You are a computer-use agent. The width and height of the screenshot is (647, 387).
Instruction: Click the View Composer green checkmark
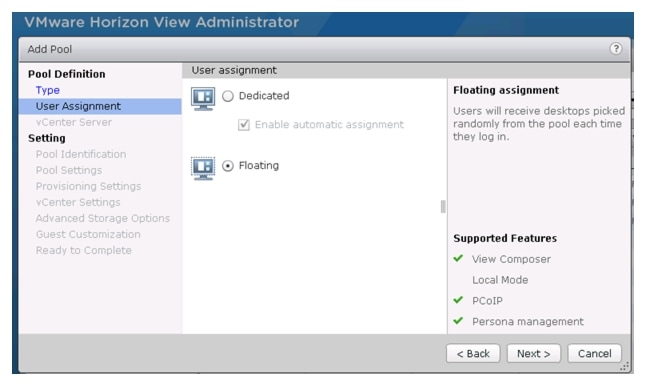pos(458,259)
